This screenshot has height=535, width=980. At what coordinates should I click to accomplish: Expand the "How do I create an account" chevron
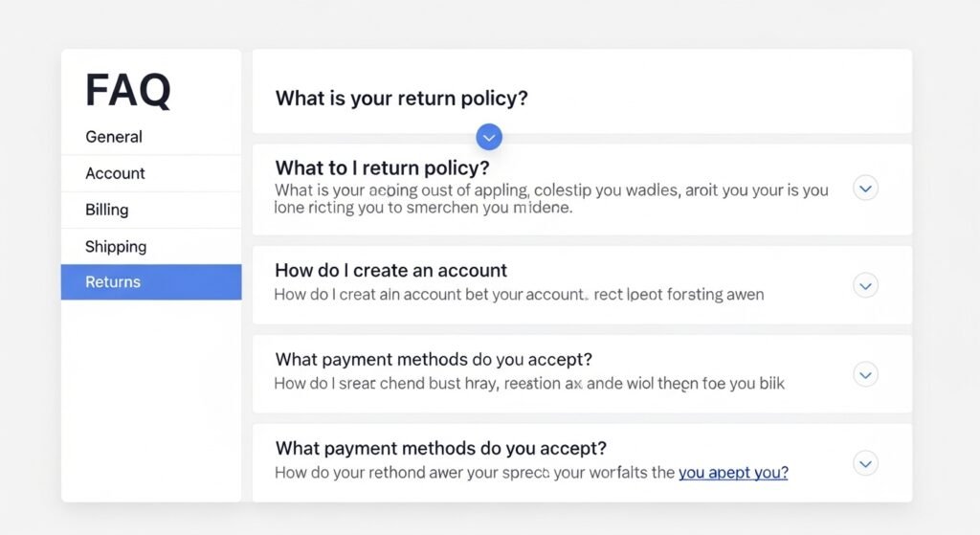(865, 285)
